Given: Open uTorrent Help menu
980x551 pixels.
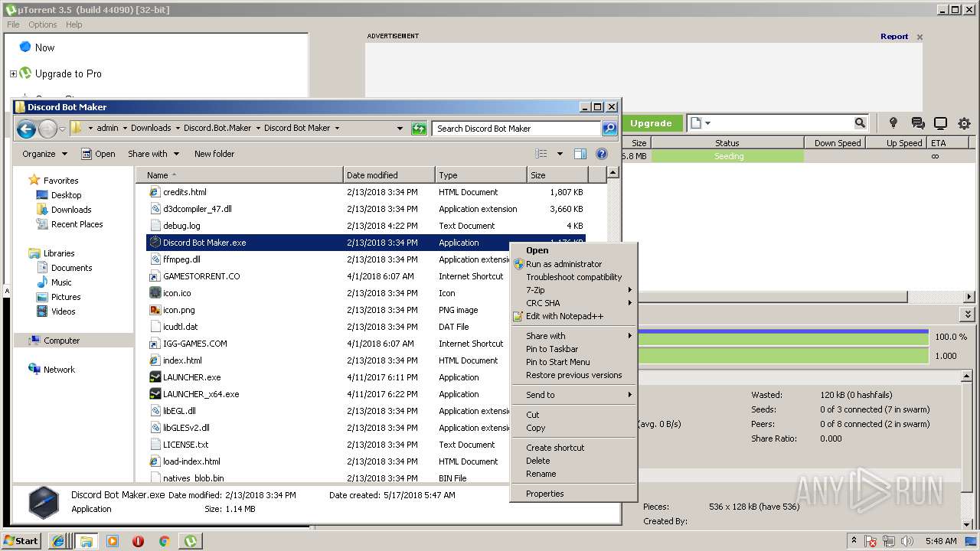Looking at the screenshot, I should point(73,24).
